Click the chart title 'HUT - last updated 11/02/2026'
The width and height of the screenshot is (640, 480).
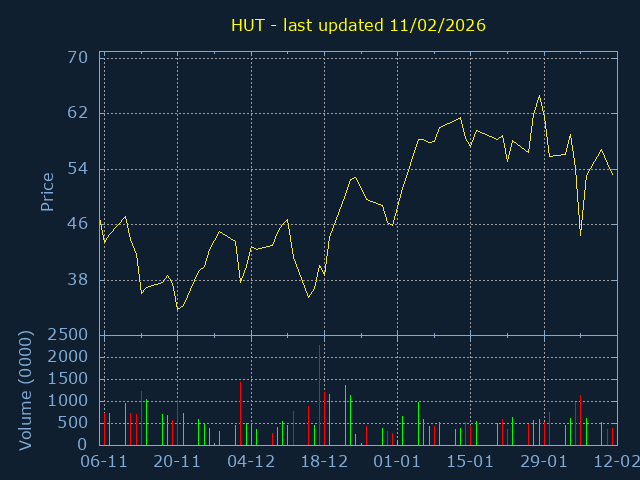(x=358, y=25)
